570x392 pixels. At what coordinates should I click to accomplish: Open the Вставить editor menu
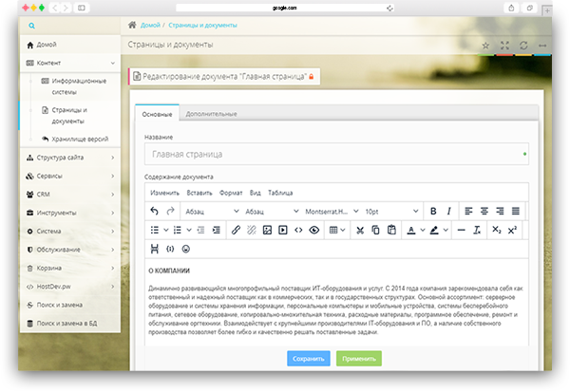coord(199,193)
